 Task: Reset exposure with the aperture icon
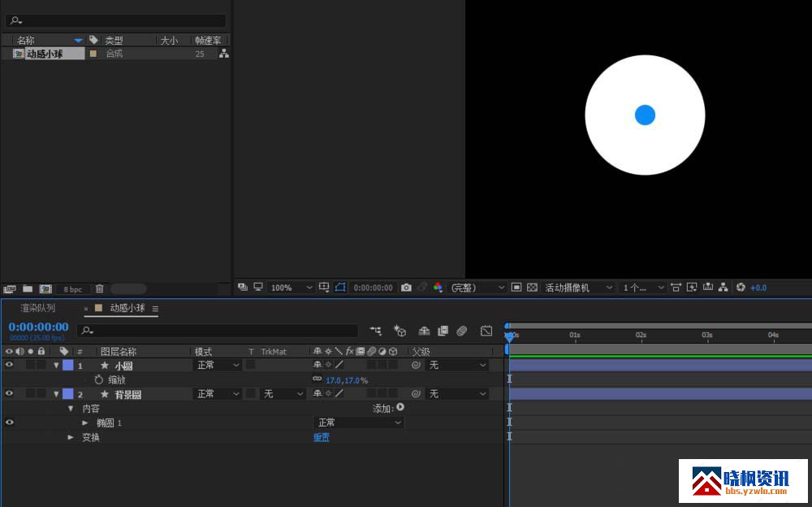[x=741, y=287]
